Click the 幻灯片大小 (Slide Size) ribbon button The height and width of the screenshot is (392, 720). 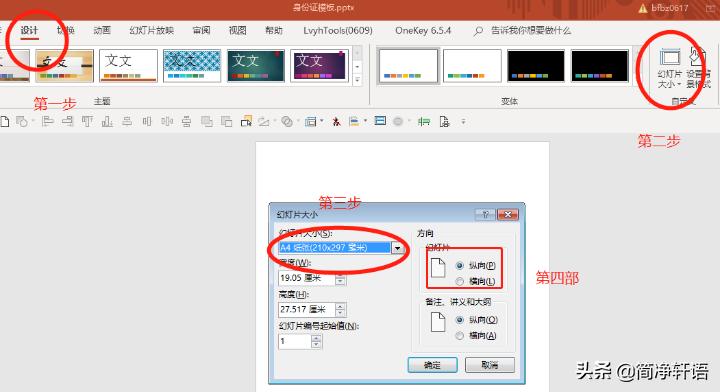coord(669,67)
